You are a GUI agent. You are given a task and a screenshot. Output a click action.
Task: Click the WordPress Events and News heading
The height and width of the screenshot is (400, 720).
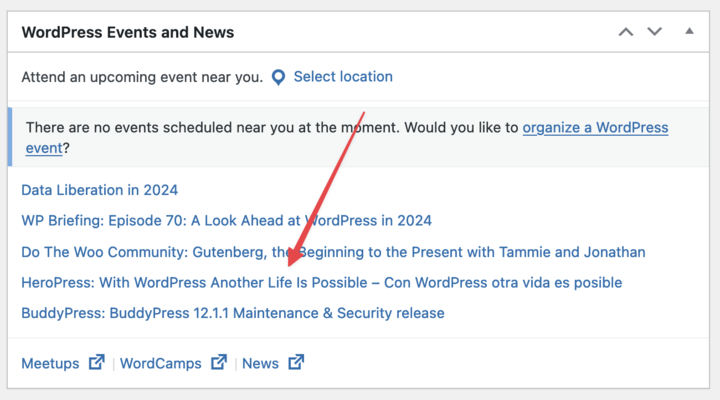pyautogui.click(x=128, y=32)
